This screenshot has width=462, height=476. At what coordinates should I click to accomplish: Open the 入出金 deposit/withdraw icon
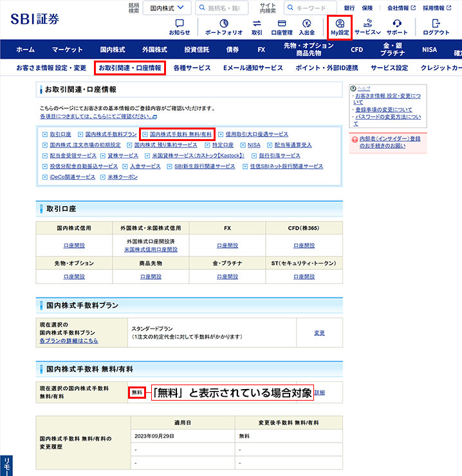coord(307,27)
